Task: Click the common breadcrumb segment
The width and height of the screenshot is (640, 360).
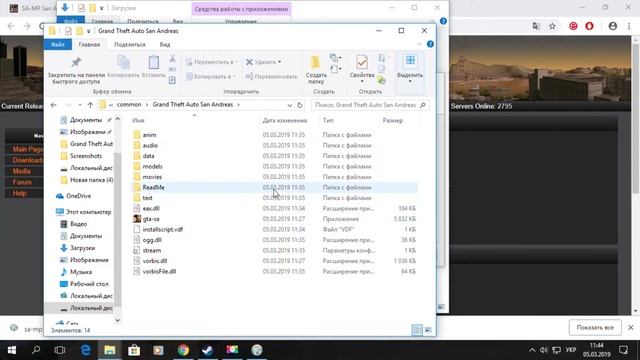Action: coord(129,104)
